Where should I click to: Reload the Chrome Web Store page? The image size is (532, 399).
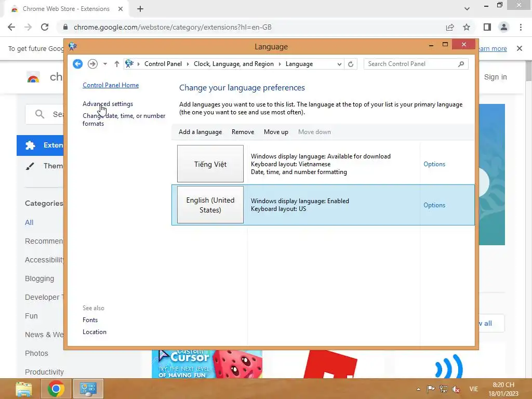click(x=45, y=27)
